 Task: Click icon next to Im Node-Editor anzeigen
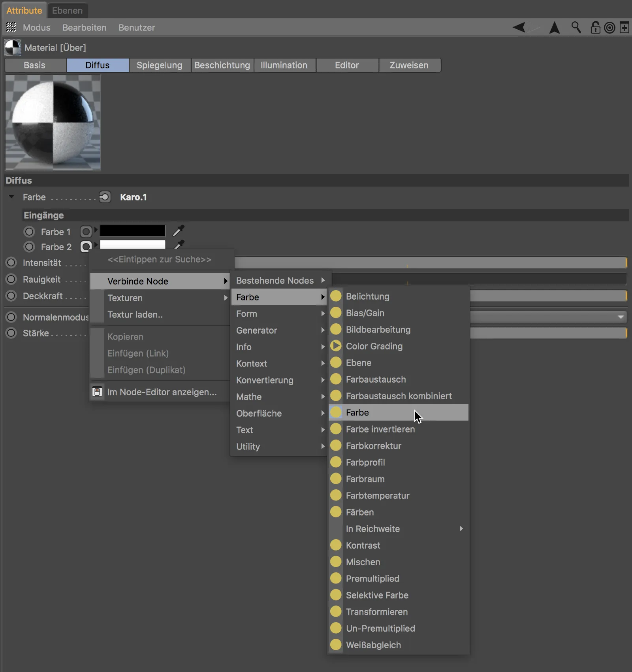97,392
